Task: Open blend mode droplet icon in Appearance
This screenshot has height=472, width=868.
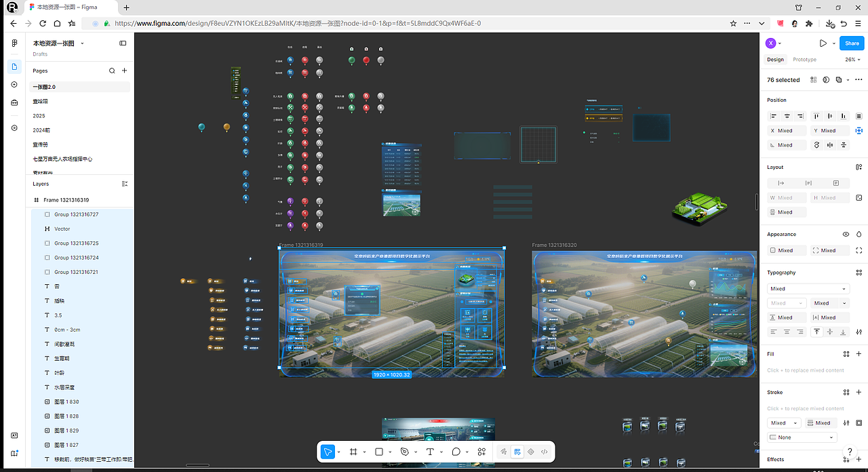Action: click(859, 234)
